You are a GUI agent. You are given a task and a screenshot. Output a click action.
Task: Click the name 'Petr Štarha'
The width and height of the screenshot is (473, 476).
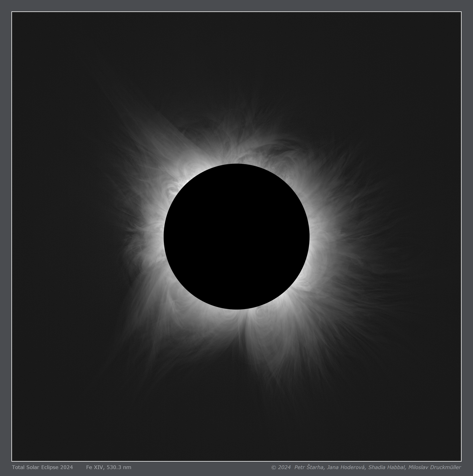(309, 467)
